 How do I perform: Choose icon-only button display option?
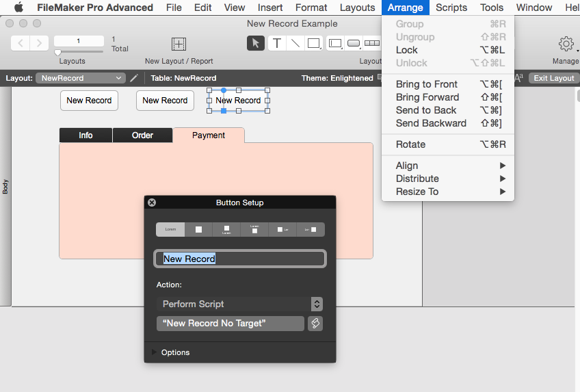198,229
